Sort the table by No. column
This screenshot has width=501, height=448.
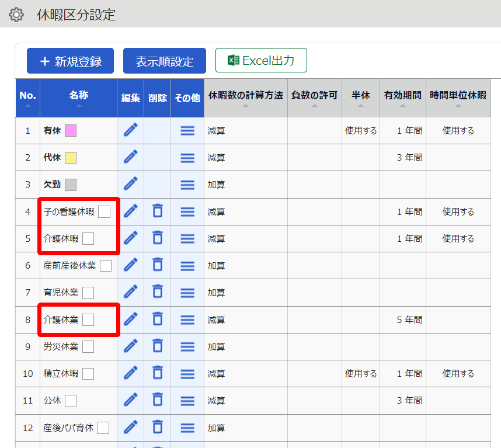pyautogui.click(x=28, y=98)
